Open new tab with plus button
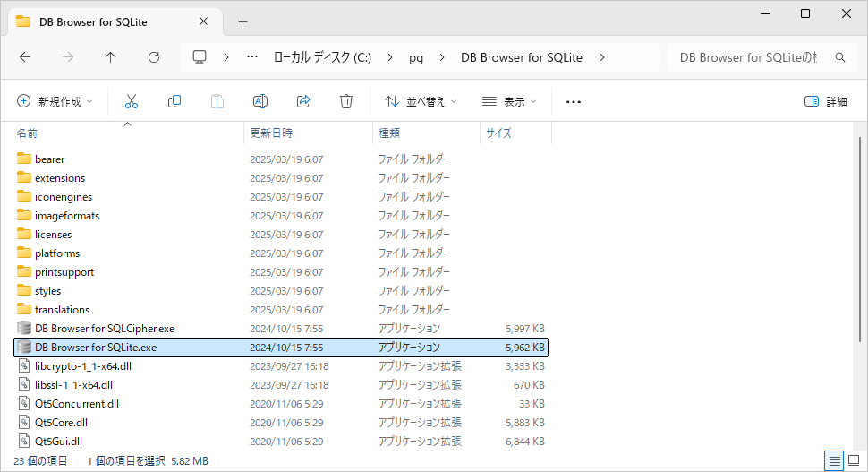The width and height of the screenshot is (868, 472). click(243, 22)
